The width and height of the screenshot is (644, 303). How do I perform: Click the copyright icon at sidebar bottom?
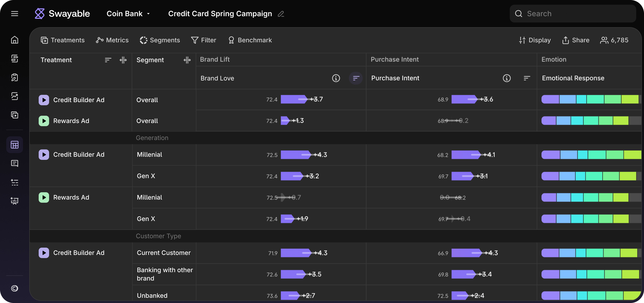(15, 288)
